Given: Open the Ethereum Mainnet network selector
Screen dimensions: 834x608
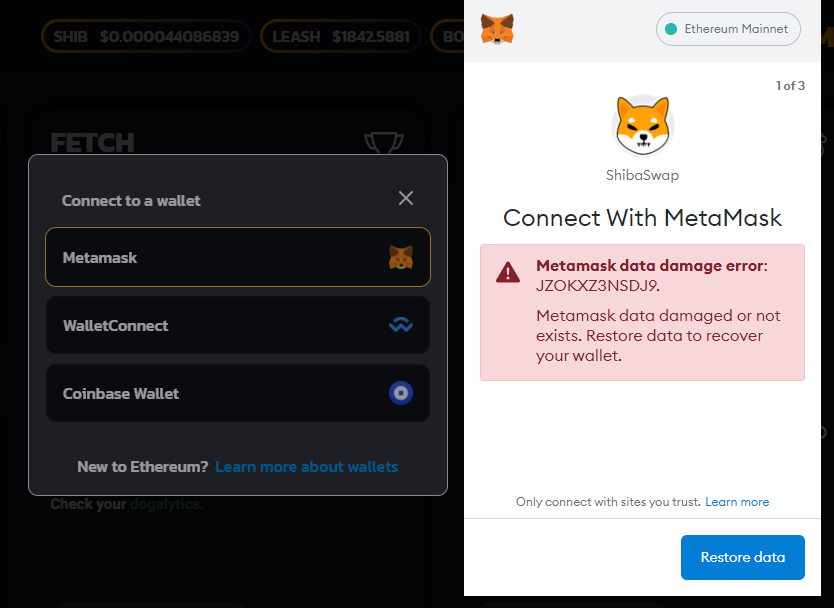Looking at the screenshot, I should point(728,29).
